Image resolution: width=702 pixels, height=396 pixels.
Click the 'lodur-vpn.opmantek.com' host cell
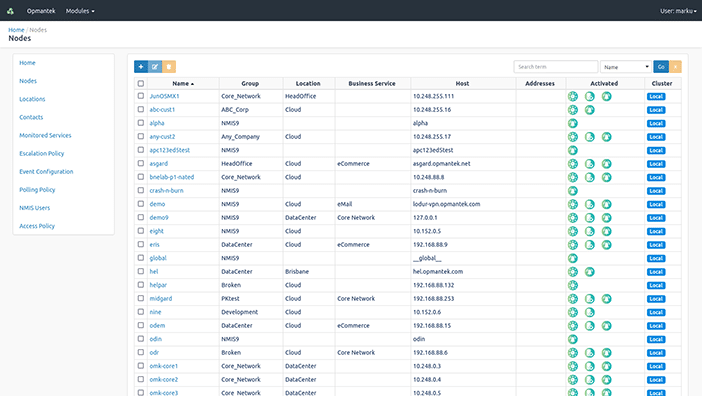pos(446,204)
